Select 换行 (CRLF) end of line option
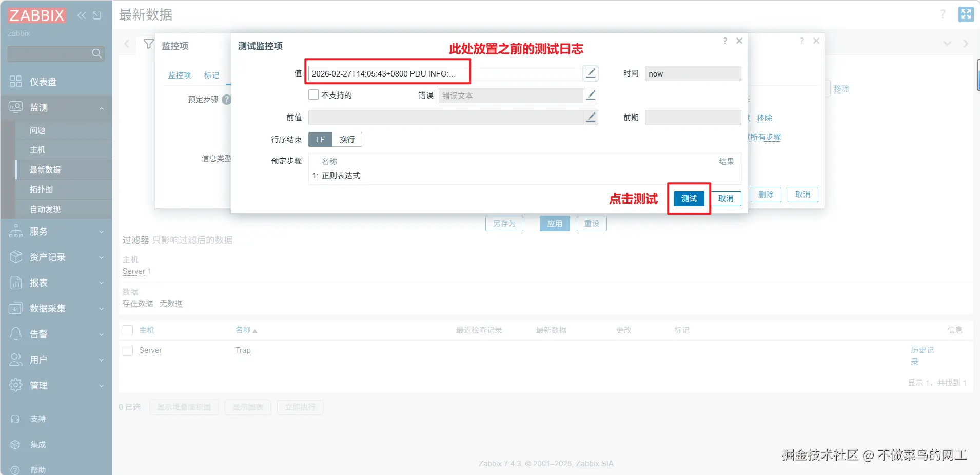This screenshot has width=980, height=475. [x=347, y=140]
